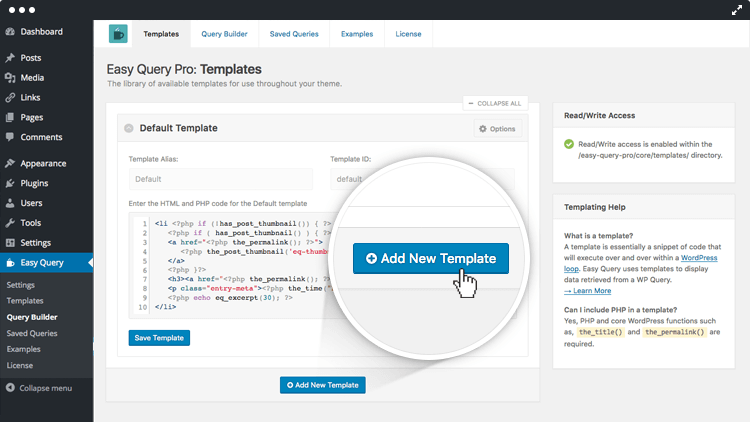Image resolution: width=750 pixels, height=422 pixels.
Task: Click the Links chain icon
Action: pyautogui.click(x=10, y=98)
